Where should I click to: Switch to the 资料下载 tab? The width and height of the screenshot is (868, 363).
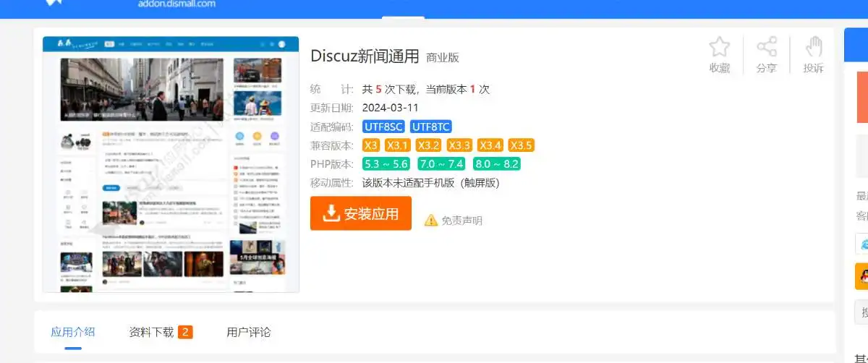coord(151,333)
